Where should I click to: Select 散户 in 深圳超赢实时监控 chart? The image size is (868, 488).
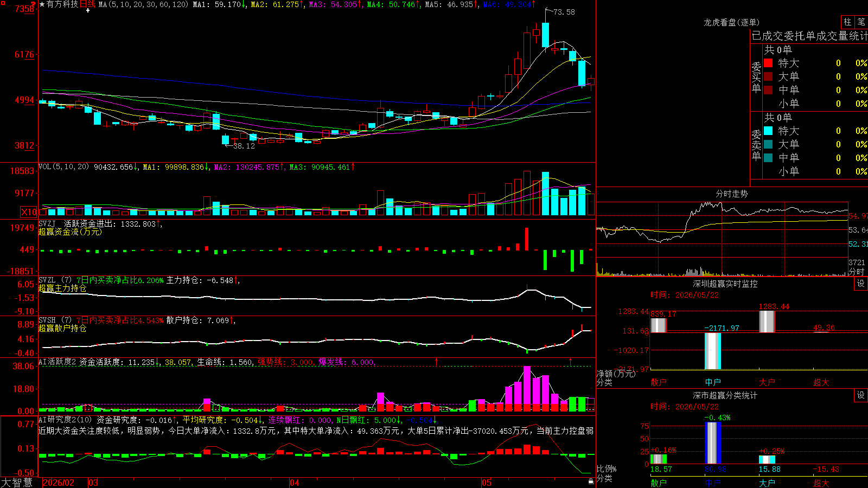coord(659,382)
